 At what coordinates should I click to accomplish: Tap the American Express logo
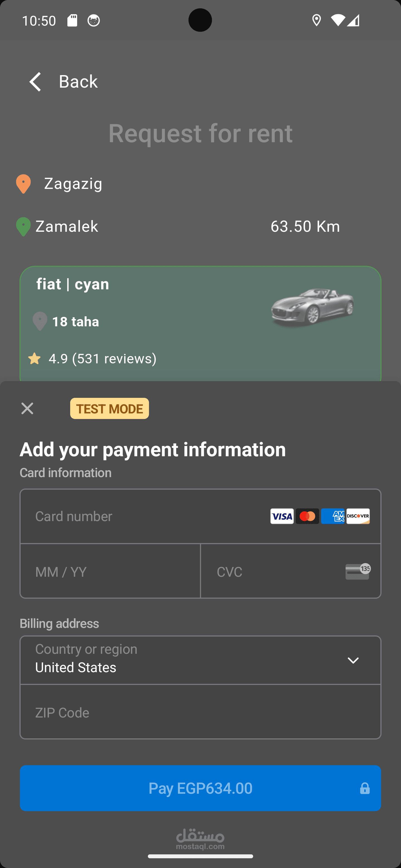(332, 516)
